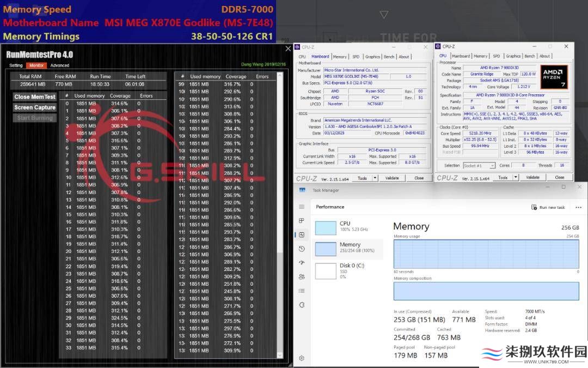Click the memory Speed value '7000 MT/s'
The height and width of the screenshot is (368, 588).
pyautogui.click(x=535, y=312)
